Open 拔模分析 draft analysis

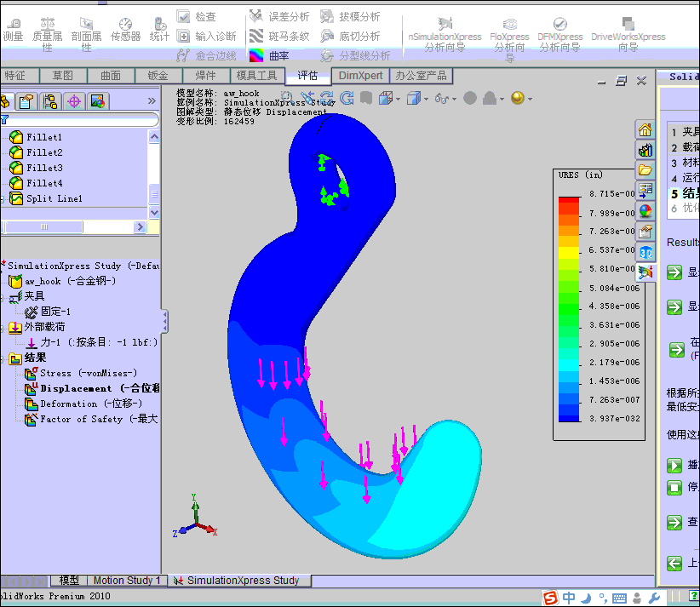350,16
